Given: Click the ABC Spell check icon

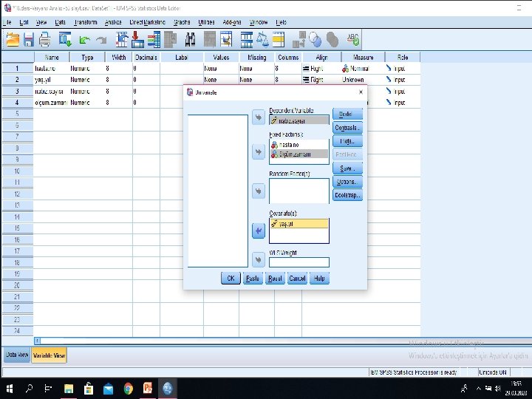Looking at the screenshot, I should 353,39.
